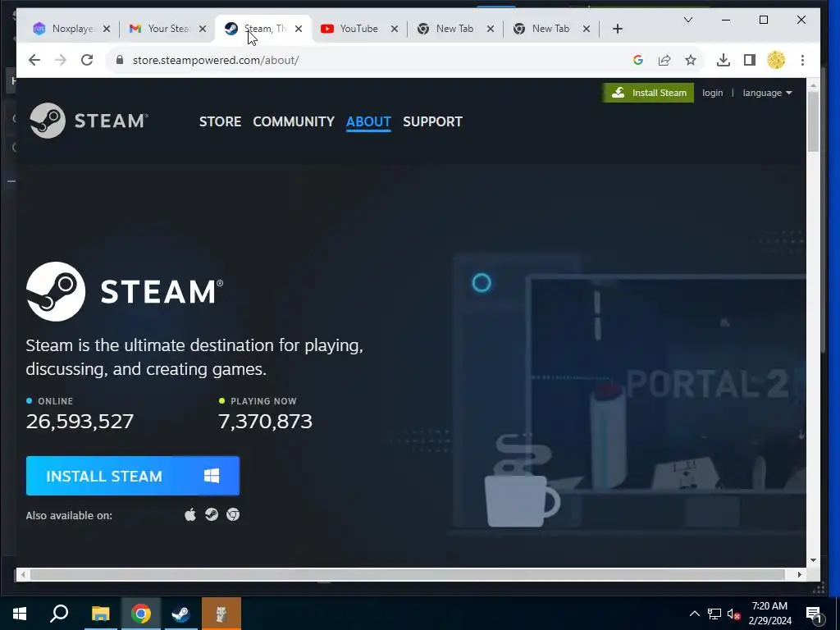Click the Steam logo in header
The width and height of the screenshot is (840, 630).
89,121
